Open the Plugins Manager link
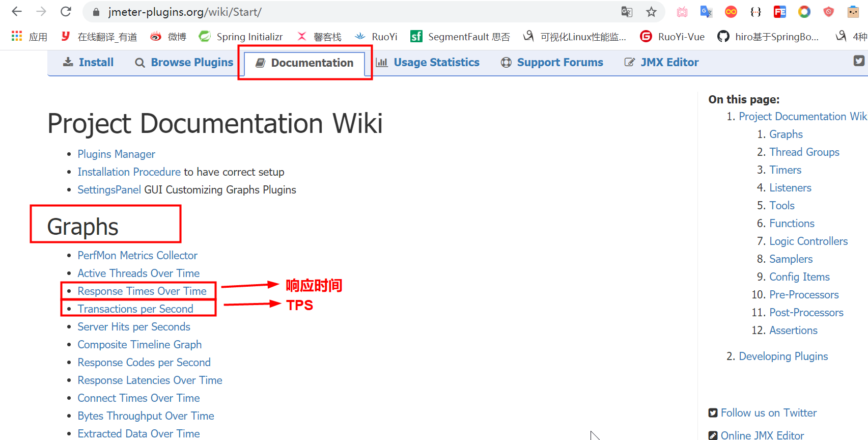868x440 pixels. coord(116,154)
